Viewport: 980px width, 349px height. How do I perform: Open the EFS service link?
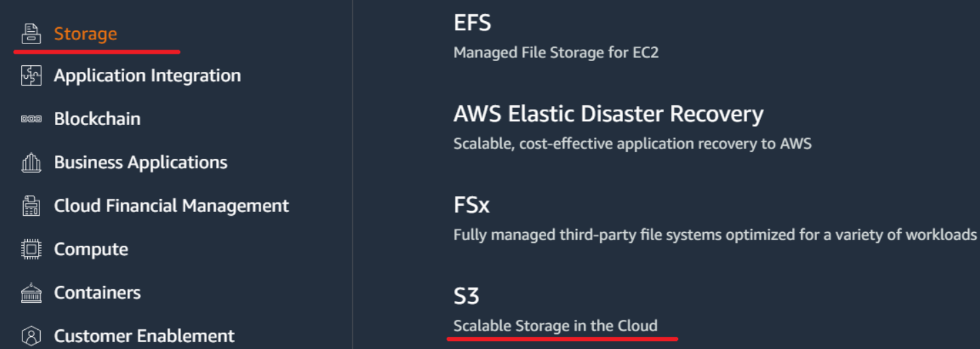[472, 23]
